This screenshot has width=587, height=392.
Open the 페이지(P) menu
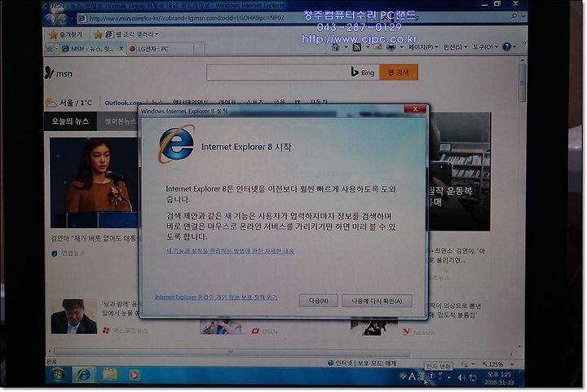tap(423, 47)
